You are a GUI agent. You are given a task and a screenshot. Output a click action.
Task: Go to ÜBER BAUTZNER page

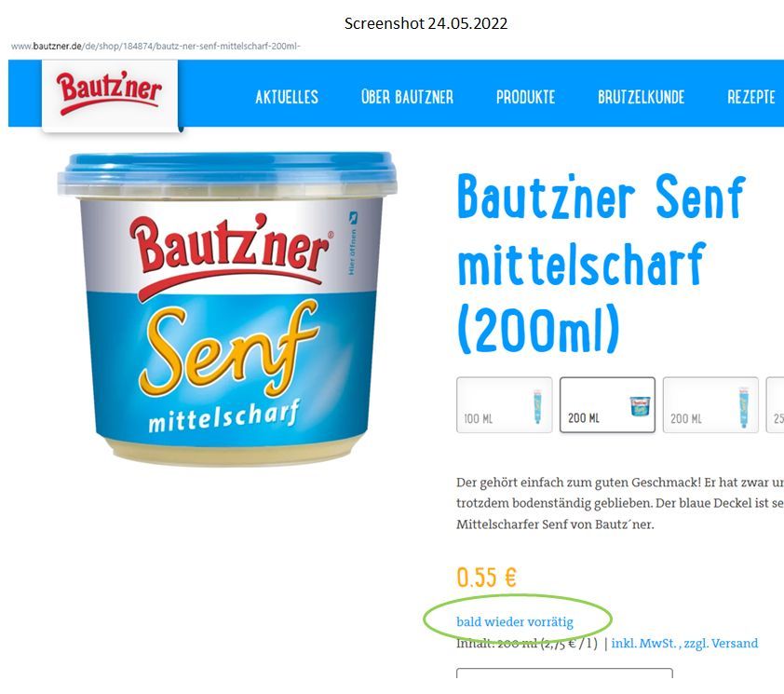[x=408, y=97]
